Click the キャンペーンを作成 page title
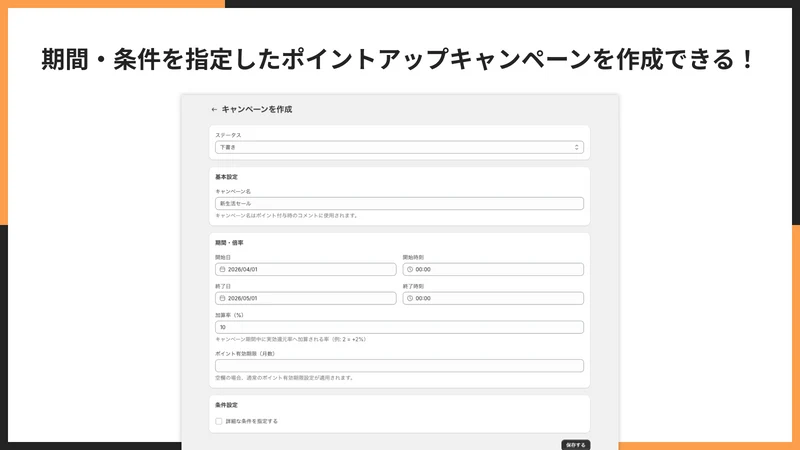800x450 pixels. tap(257, 109)
